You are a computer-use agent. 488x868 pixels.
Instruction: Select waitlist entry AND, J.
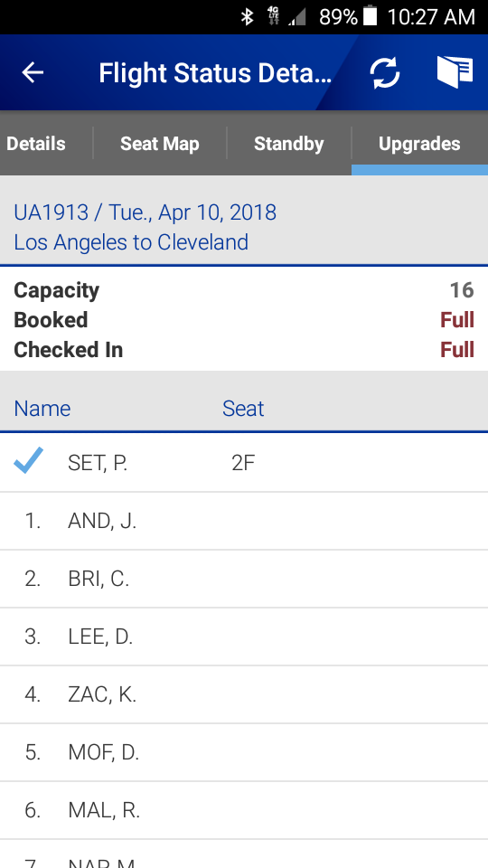(244, 521)
